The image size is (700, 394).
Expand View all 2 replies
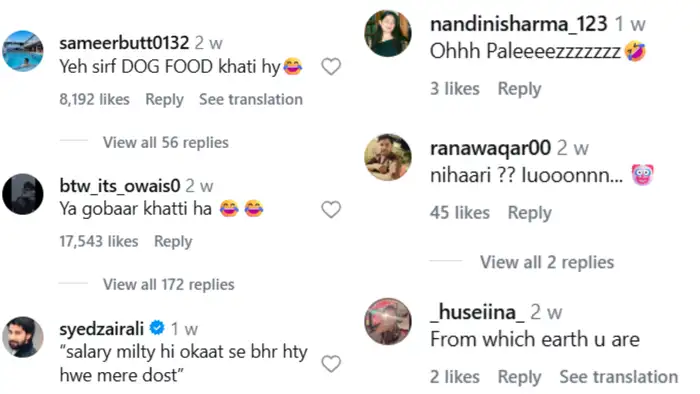click(x=547, y=262)
